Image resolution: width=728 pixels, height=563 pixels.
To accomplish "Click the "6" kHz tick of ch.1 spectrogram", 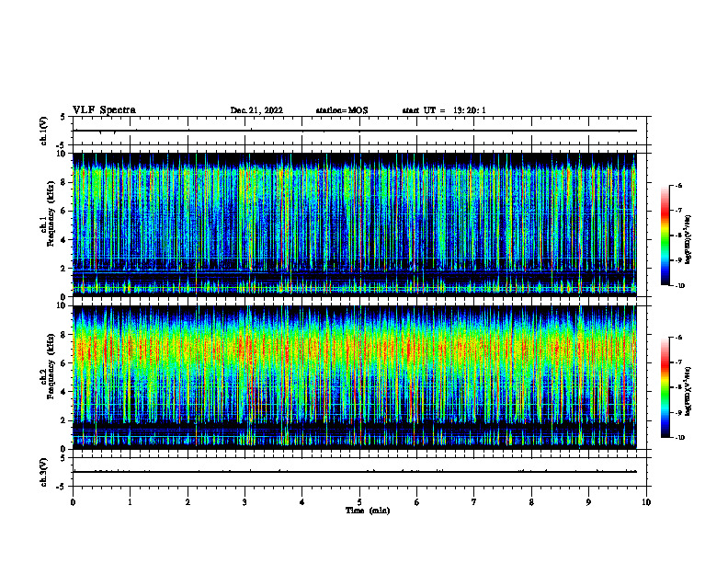I will (63, 211).
